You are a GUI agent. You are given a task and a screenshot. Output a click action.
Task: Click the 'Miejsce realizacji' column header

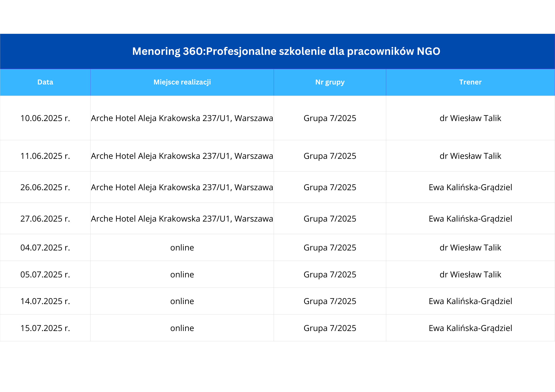click(x=182, y=82)
